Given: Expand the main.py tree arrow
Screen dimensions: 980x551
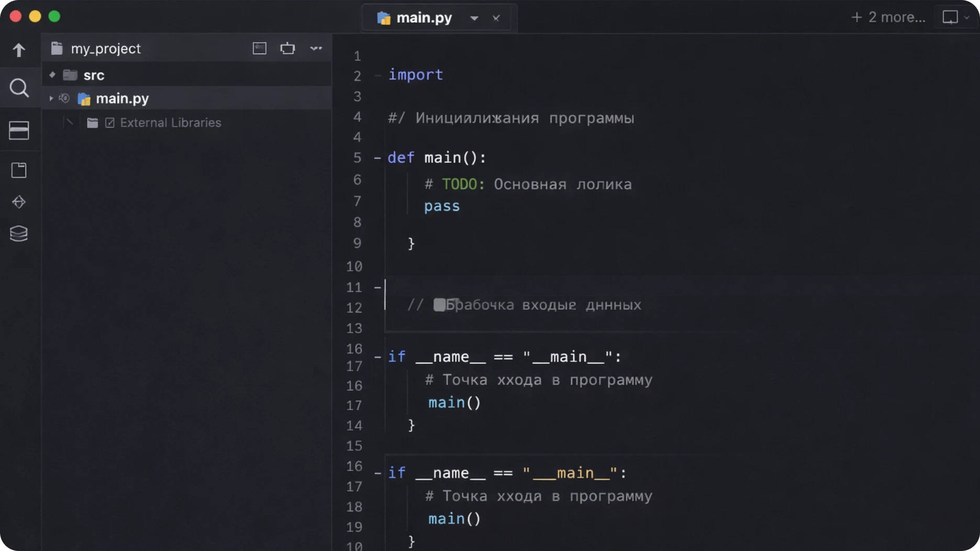Looking at the screenshot, I should (x=51, y=98).
